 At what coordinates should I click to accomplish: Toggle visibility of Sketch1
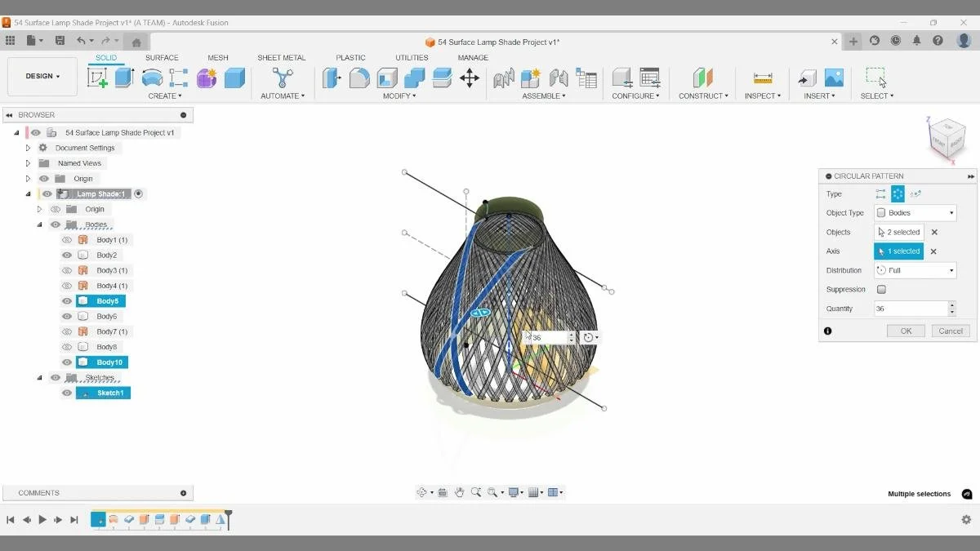pos(67,393)
